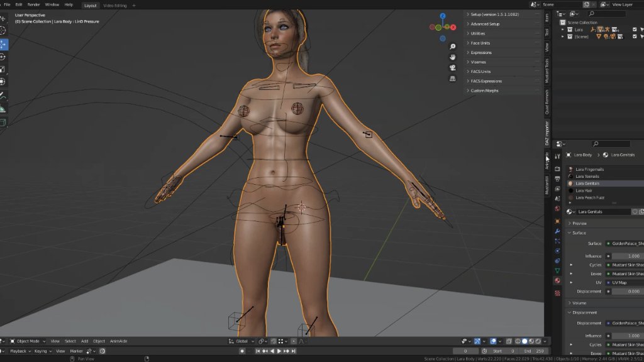
Task: Switch to the Video Editing workspace tab
Action: (114, 5)
